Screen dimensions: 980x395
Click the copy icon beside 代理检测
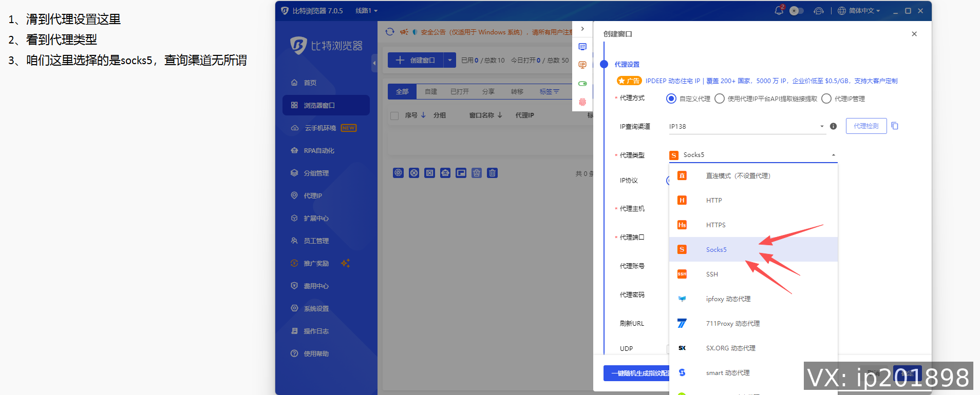[x=895, y=126]
